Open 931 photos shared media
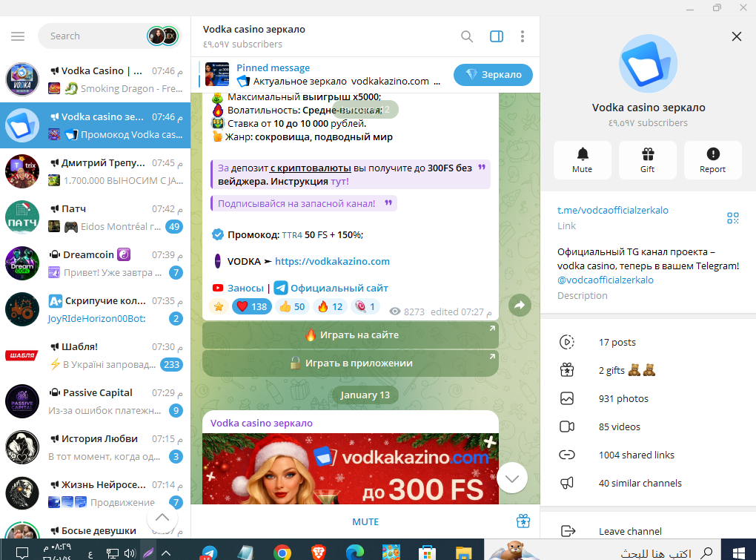 pos(648,398)
